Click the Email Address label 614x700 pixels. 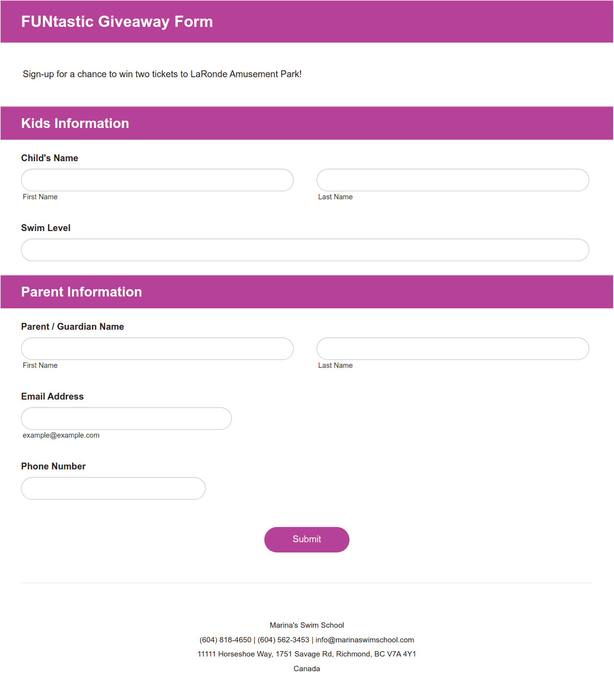click(52, 397)
